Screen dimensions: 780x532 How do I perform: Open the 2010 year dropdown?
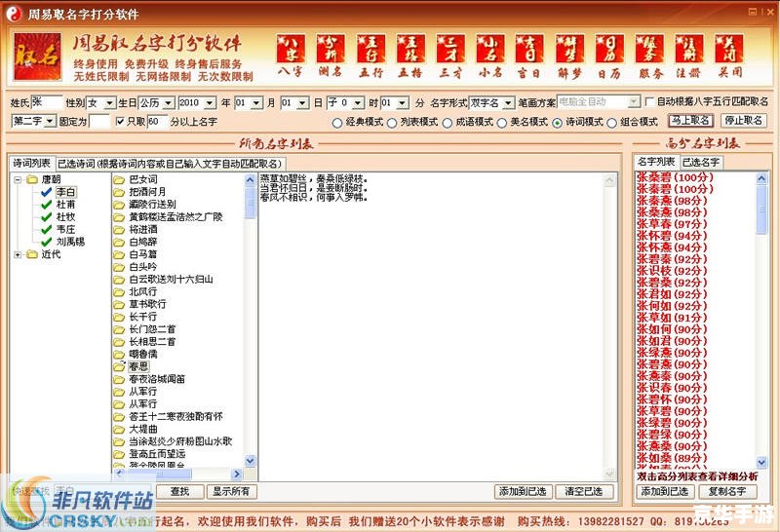click(x=210, y=103)
